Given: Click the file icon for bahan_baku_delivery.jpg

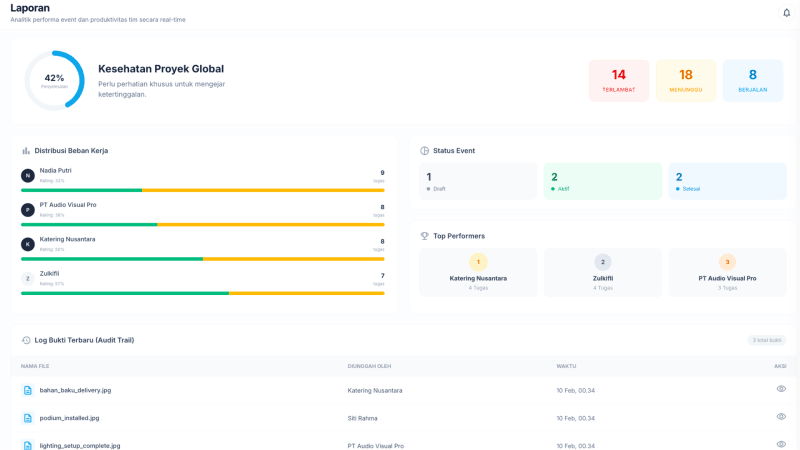Looking at the screenshot, I should tap(28, 390).
